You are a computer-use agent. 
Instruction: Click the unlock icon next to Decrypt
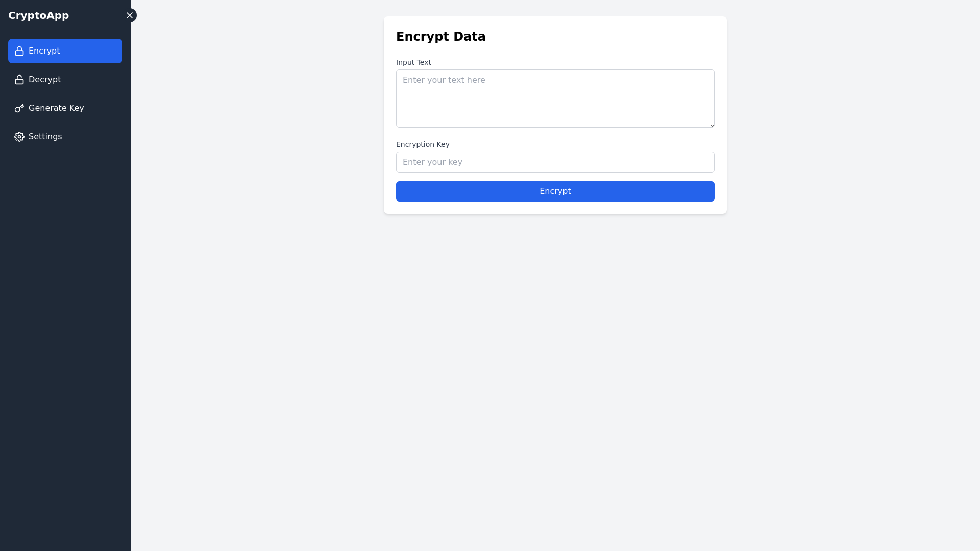pos(19,80)
